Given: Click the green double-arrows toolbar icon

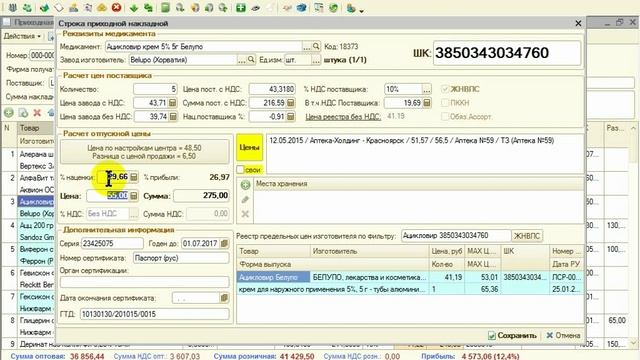Looking at the screenshot, I should tap(149, 7).
